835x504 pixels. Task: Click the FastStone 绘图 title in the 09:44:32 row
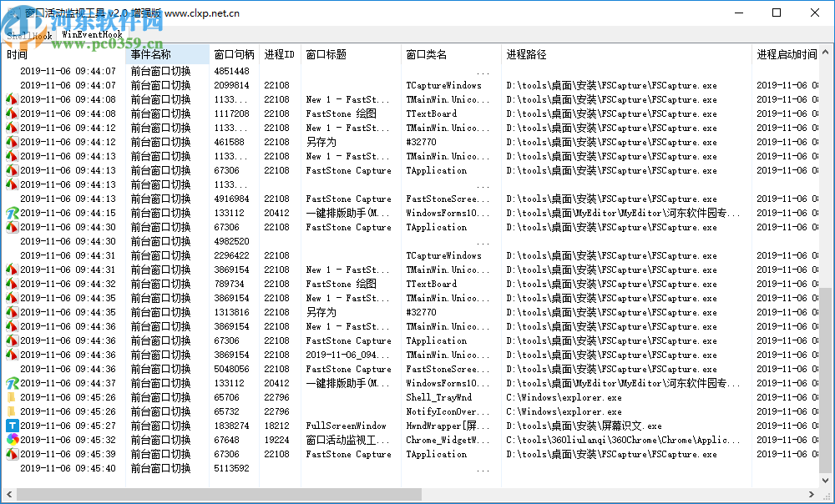click(x=342, y=284)
